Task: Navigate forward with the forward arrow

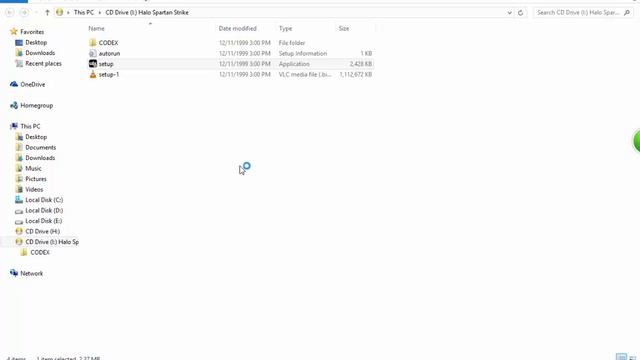Action: pyautogui.click(x=24, y=13)
